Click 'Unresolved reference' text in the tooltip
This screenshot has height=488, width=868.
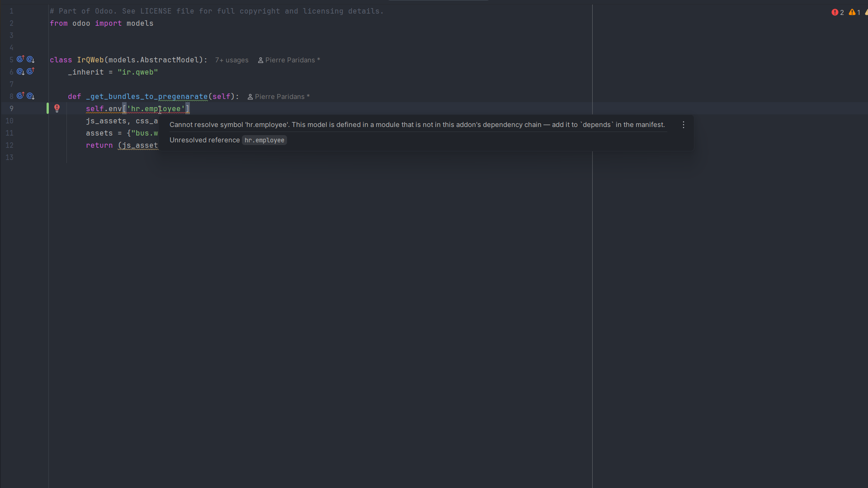[x=204, y=140]
